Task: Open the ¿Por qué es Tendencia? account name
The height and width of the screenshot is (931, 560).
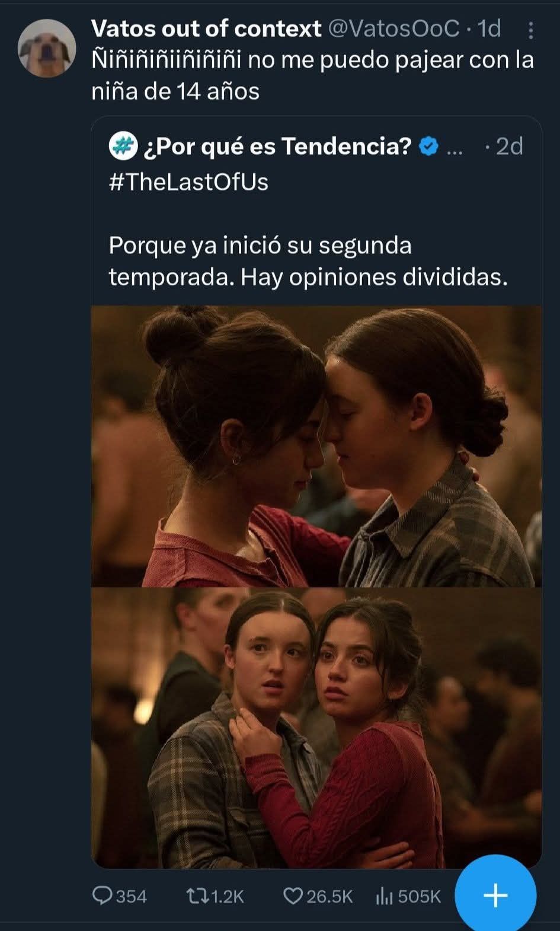Action: pos(277,146)
